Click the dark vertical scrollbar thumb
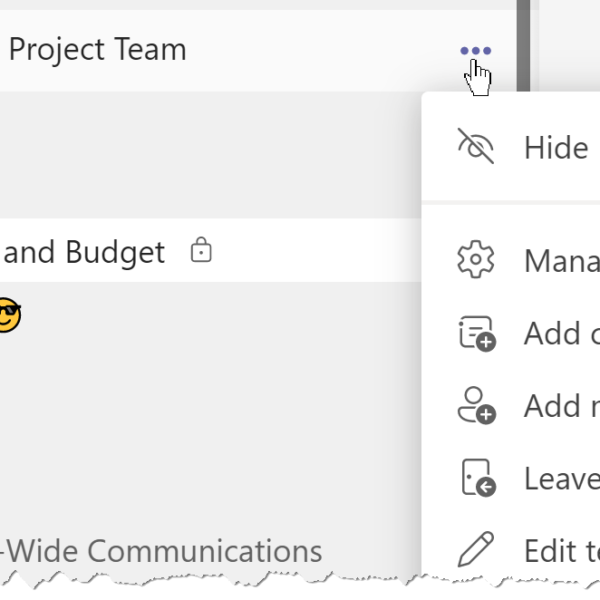Image resolution: width=600 pixels, height=600 pixels. coord(523,46)
